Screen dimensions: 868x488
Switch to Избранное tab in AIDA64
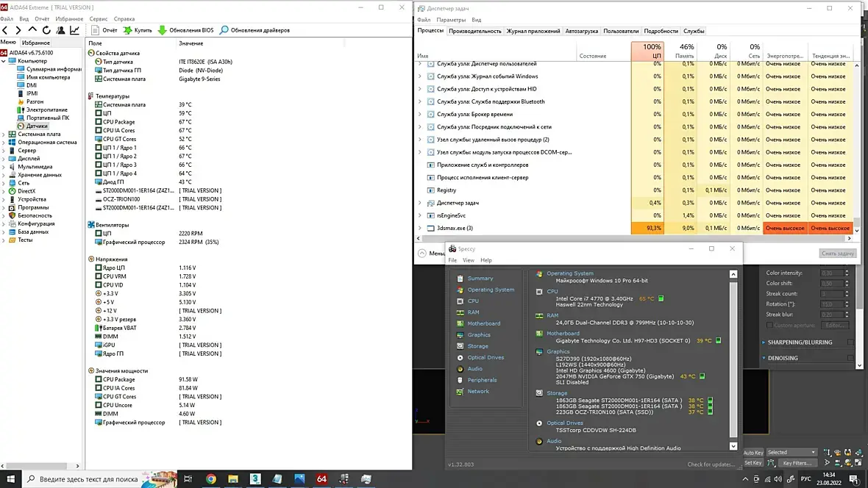(x=36, y=43)
